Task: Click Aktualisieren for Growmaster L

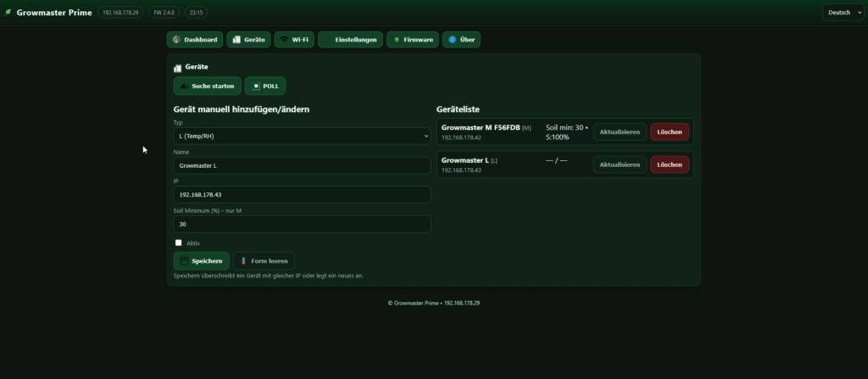Action: pos(620,164)
